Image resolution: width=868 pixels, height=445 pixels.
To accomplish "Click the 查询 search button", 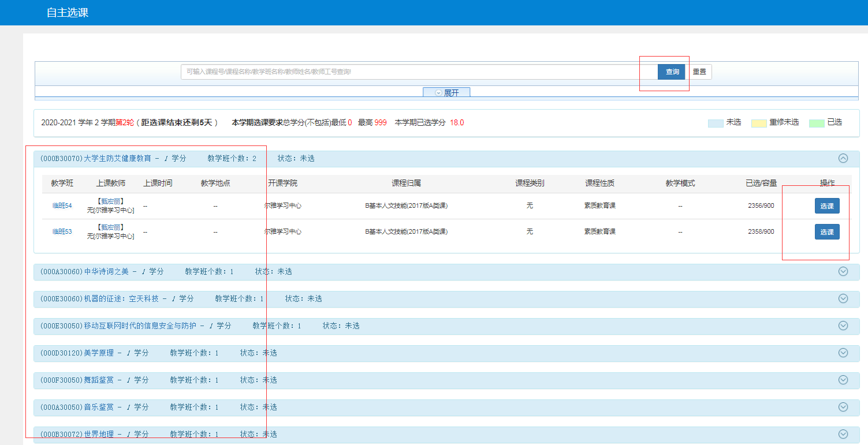I will tap(672, 72).
